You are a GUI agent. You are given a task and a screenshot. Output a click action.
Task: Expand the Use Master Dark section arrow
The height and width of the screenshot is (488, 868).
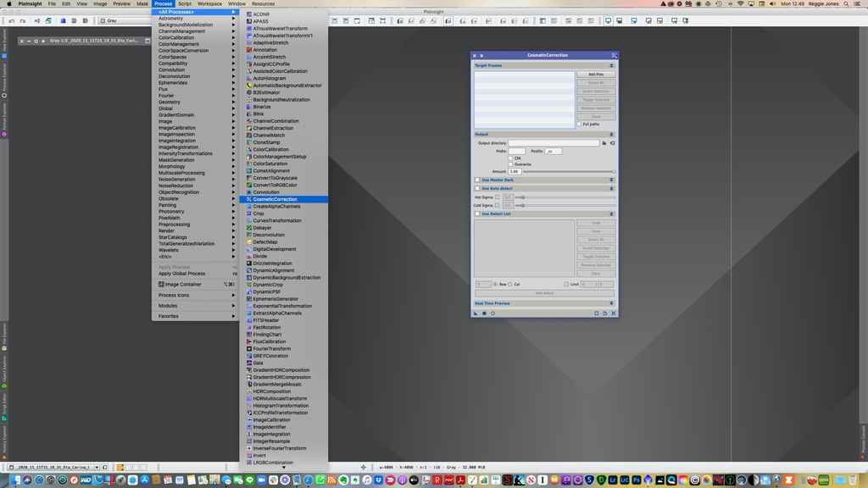(612, 180)
